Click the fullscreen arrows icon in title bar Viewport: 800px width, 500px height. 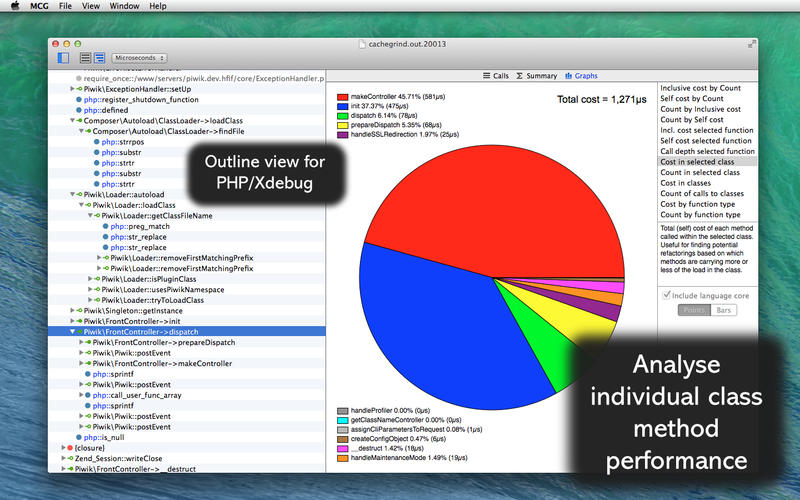point(752,44)
